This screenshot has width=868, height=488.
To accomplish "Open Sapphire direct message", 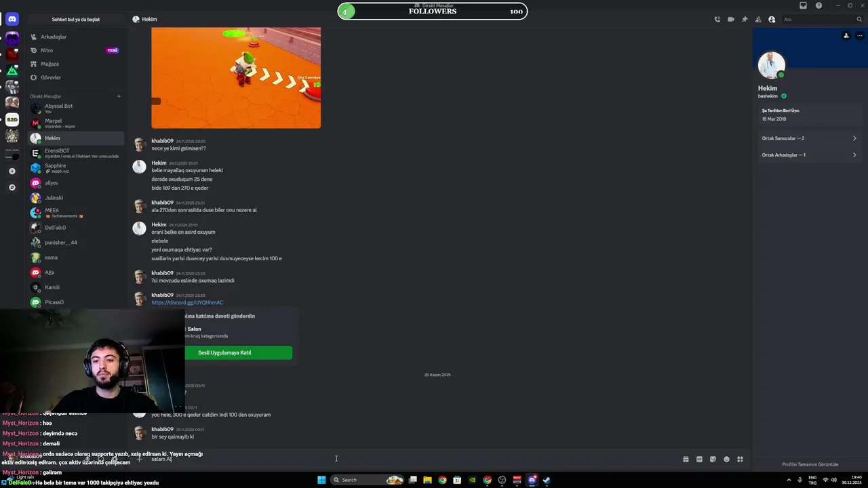I will [x=76, y=167].
